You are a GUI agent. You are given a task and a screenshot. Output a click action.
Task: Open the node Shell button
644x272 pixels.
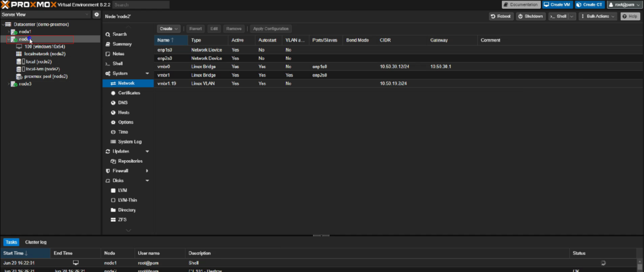tap(558, 16)
